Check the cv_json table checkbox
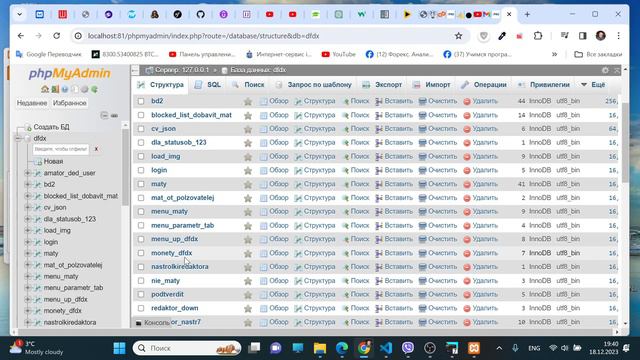 point(141,129)
